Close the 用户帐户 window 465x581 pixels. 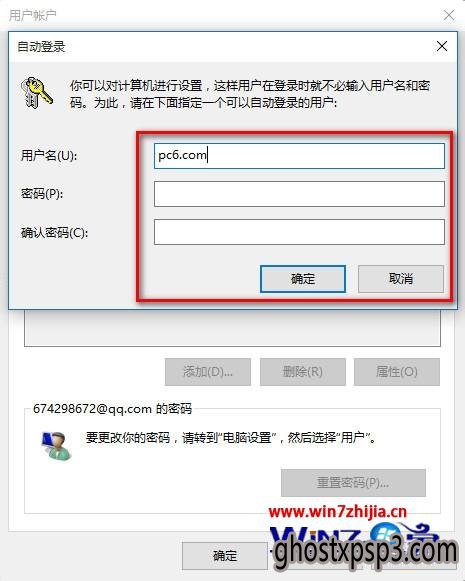click(x=449, y=15)
